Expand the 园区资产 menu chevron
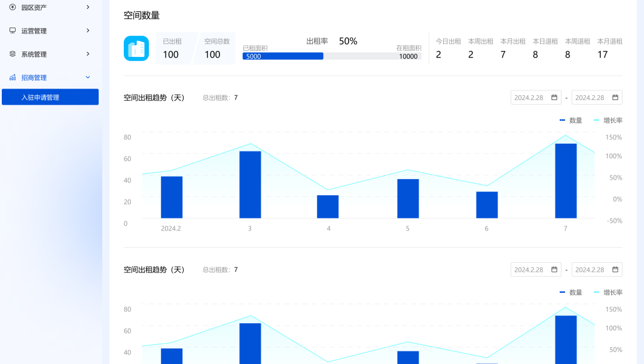Viewport: 644px width, 364px height. [88, 7]
